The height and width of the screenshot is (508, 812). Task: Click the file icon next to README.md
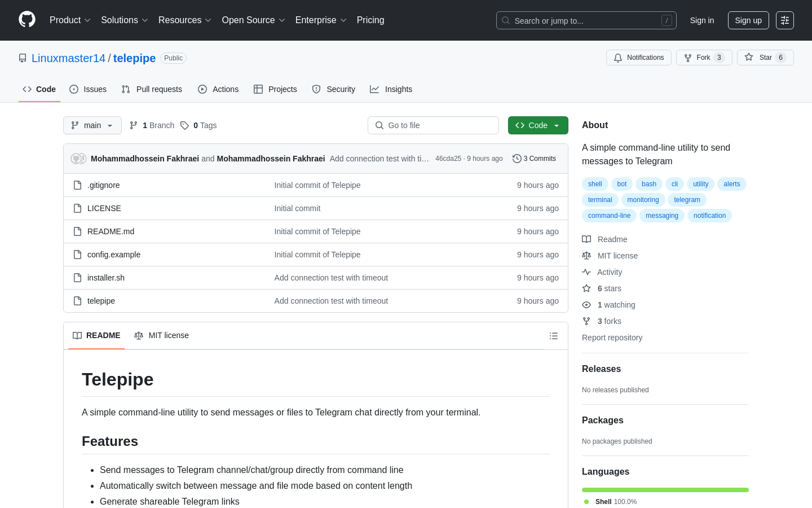(78, 231)
